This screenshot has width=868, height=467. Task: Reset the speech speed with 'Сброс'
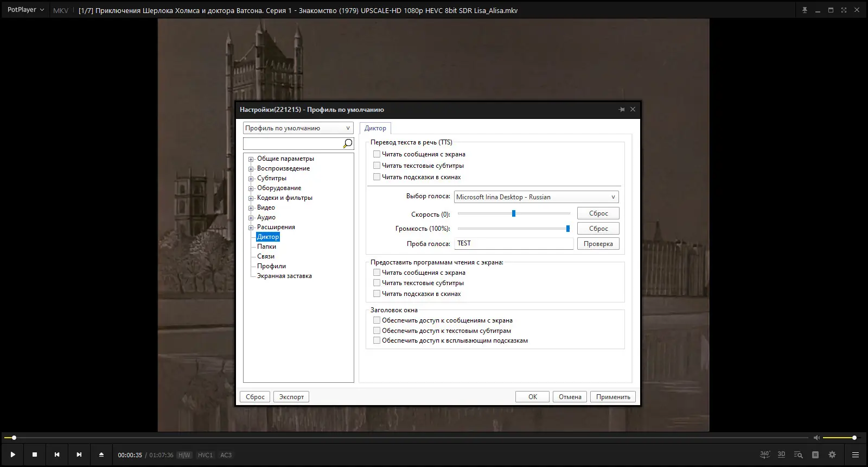[x=598, y=213]
